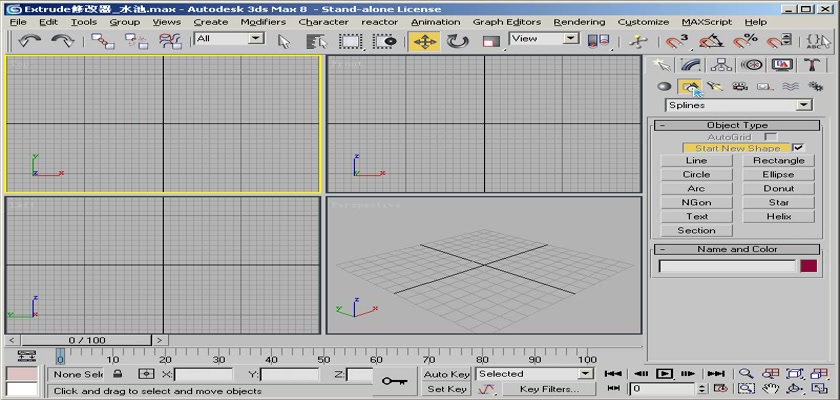Toggle the Percent Snap icon
The height and width of the screenshot is (400, 840).
[x=745, y=41]
